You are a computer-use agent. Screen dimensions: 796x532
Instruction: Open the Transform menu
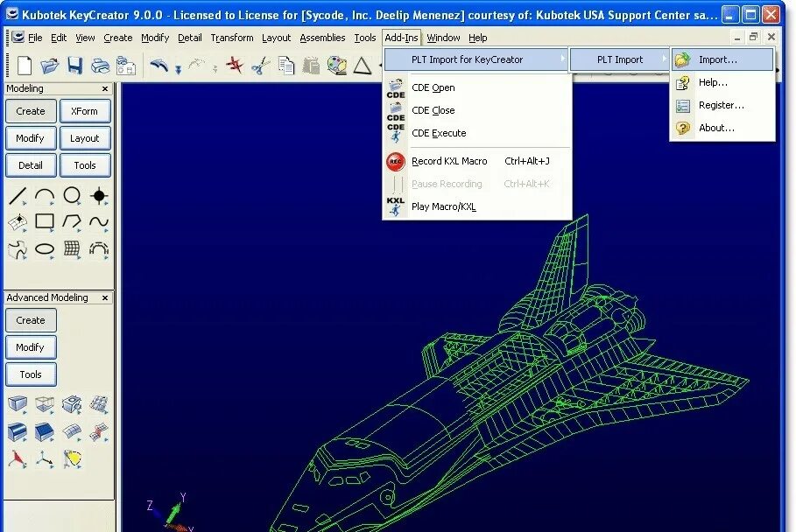point(232,38)
